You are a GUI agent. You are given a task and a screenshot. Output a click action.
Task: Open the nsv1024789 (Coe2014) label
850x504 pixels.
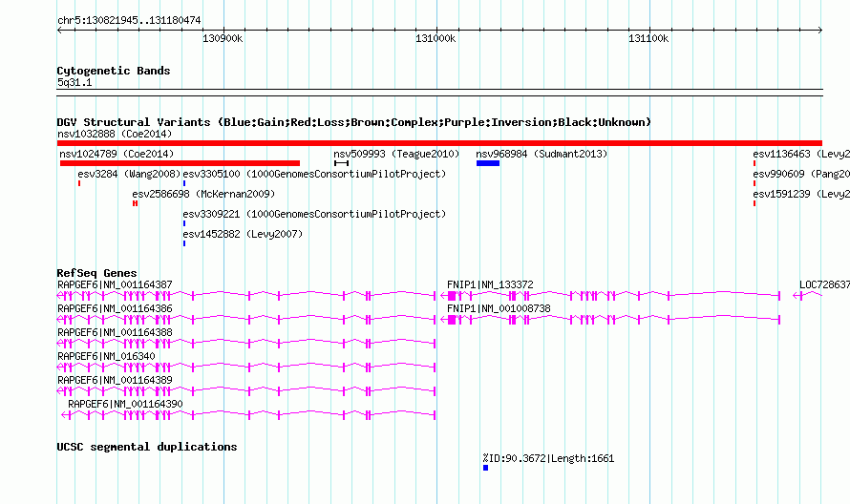117,154
